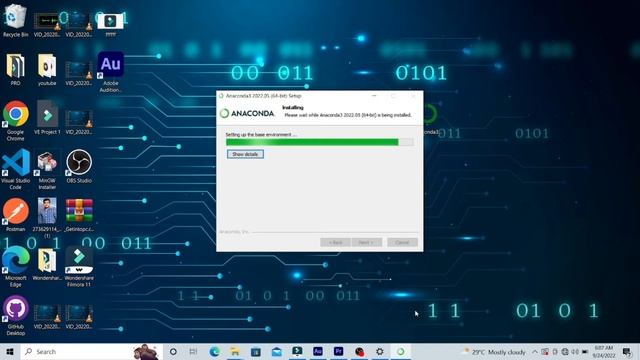Screen dimensions: 640x360
Task: Select the MinGW Installer desktop icon
Action: [x=47, y=170]
